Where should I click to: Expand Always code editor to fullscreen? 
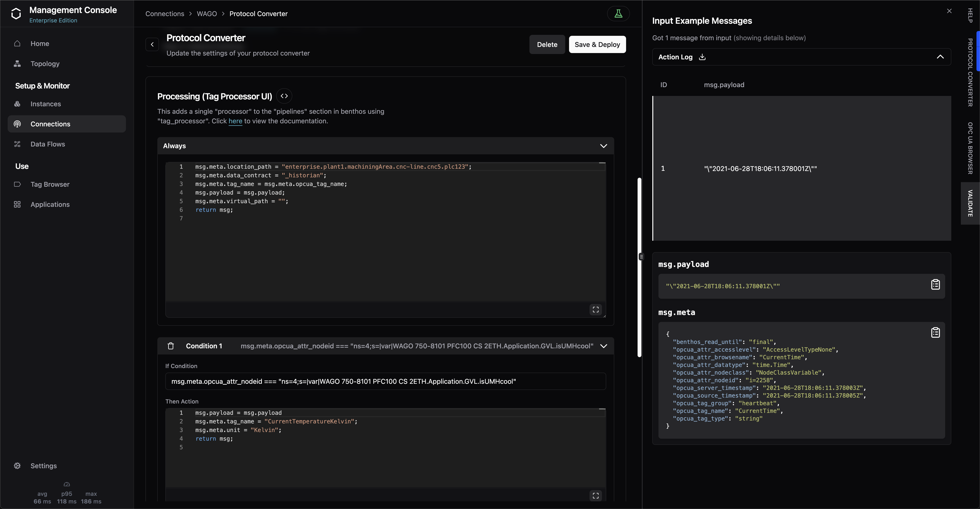point(595,309)
